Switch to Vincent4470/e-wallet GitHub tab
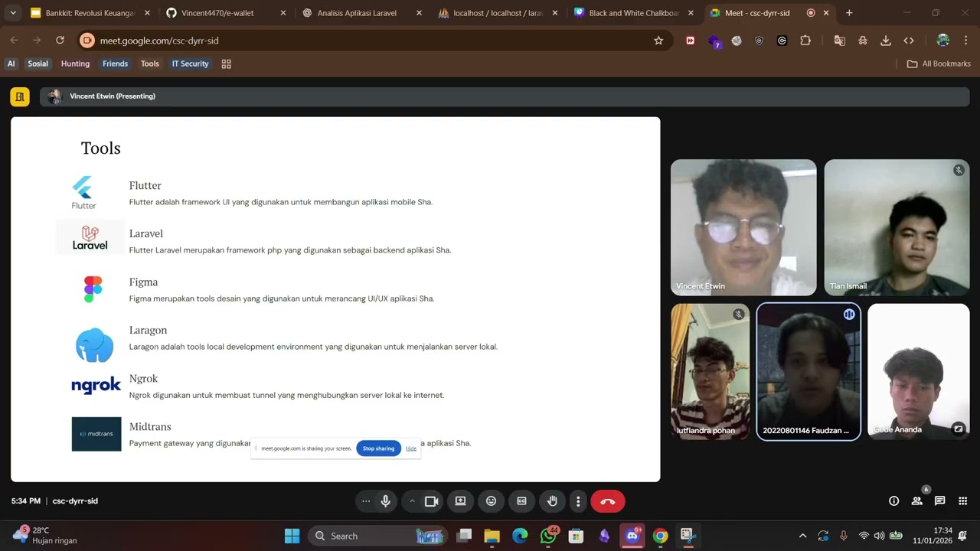This screenshot has height=551, width=980. pos(225,13)
